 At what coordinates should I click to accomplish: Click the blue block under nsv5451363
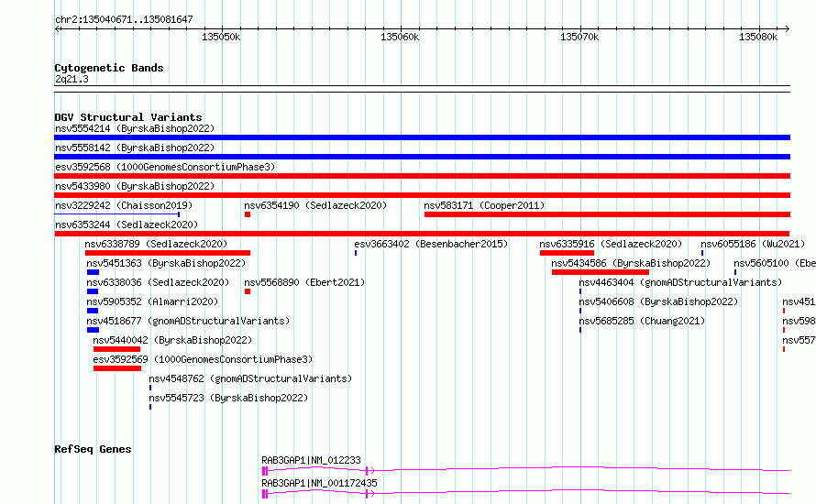(93, 272)
